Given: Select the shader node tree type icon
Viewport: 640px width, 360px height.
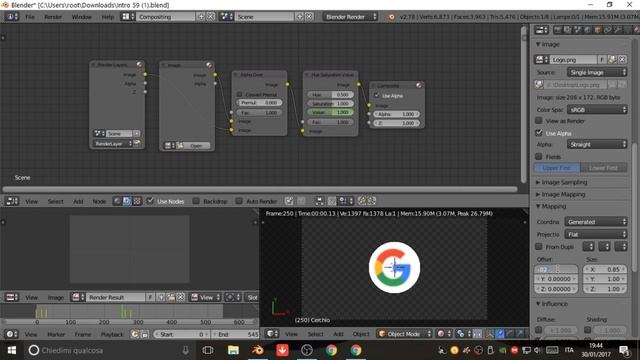Looking at the screenshot, I should (x=117, y=201).
